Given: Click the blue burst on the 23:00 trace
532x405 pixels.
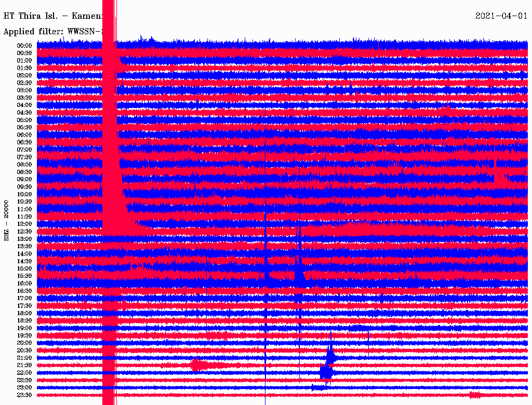Looking at the screenshot, I should pos(319,387).
